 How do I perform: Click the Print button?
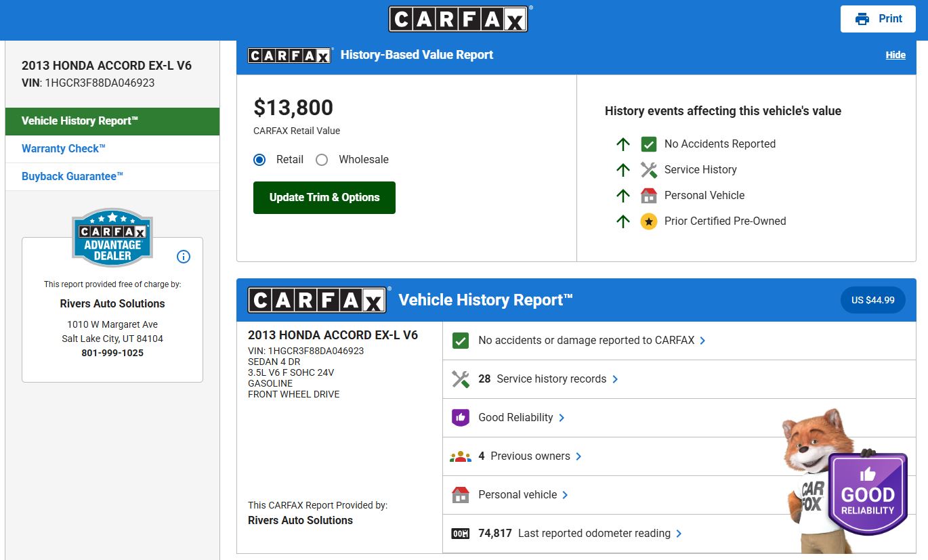click(x=878, y=19)
